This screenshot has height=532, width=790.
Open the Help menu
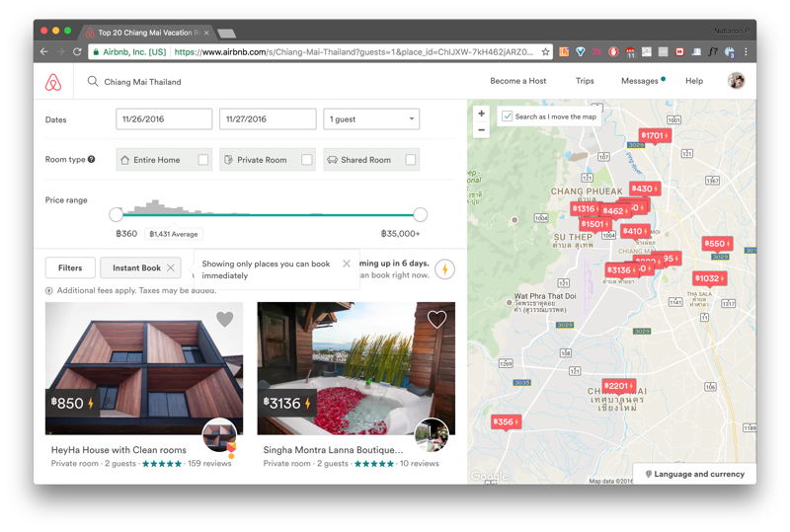694,81
